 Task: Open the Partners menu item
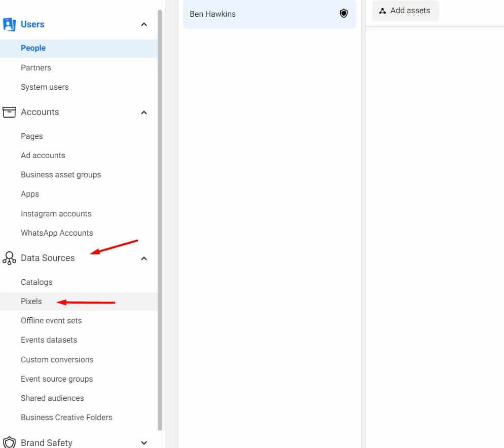[35, 67]
